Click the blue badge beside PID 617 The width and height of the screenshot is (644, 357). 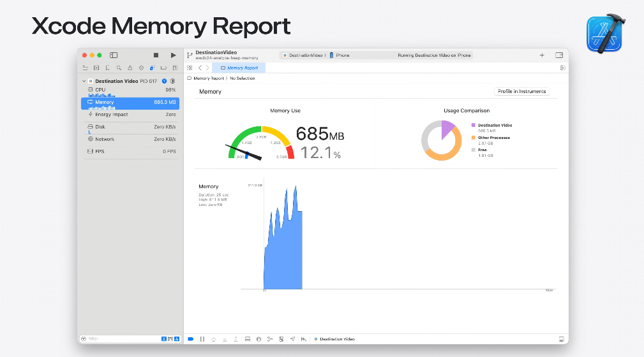click(164, 81)
